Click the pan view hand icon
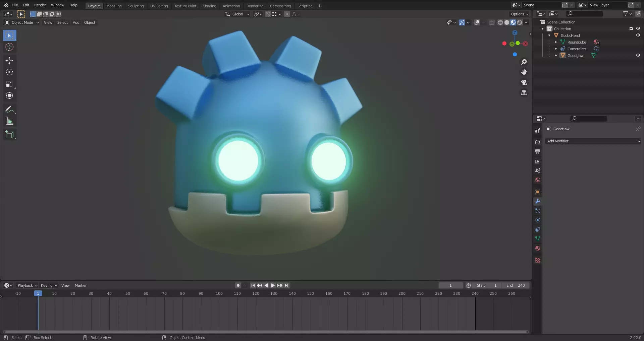644x341 pixels. [x=524, y=72]
